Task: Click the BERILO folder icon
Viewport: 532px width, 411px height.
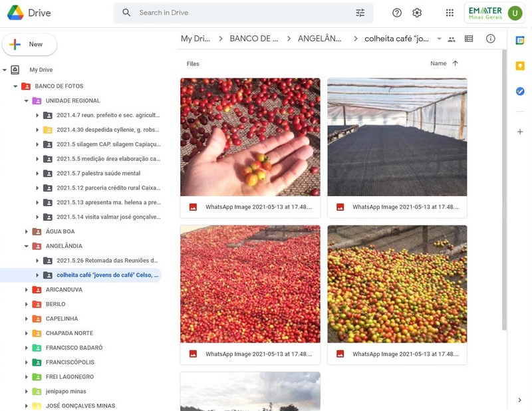Action: coord(37,304)
